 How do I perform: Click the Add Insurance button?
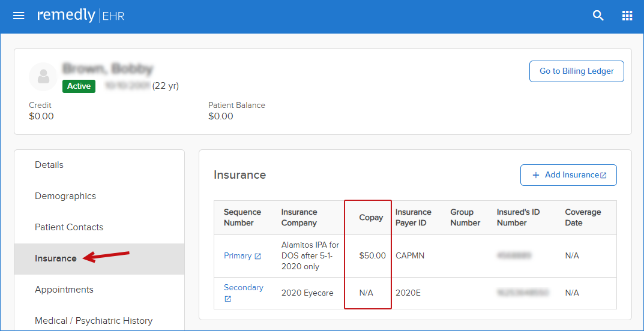tap(568, 175)
